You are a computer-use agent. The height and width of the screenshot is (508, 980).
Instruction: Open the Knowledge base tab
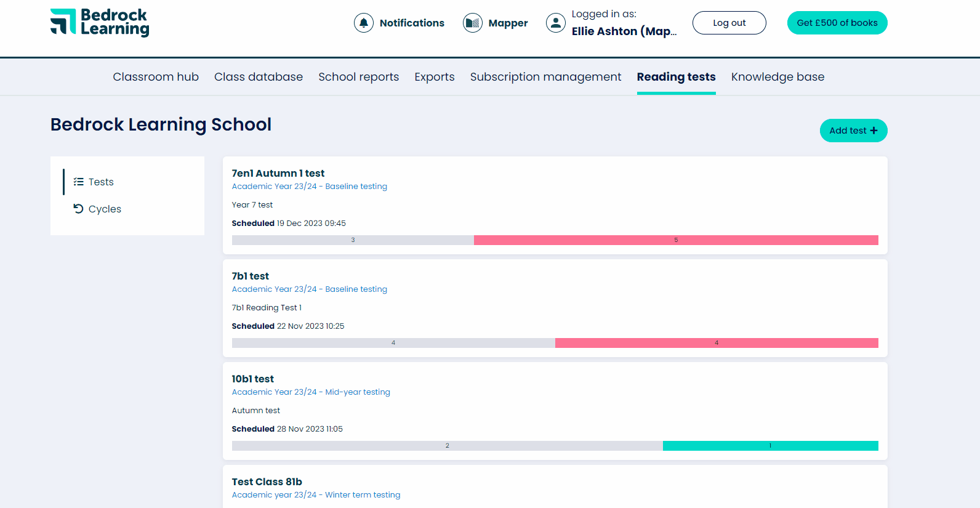point(778,77)
